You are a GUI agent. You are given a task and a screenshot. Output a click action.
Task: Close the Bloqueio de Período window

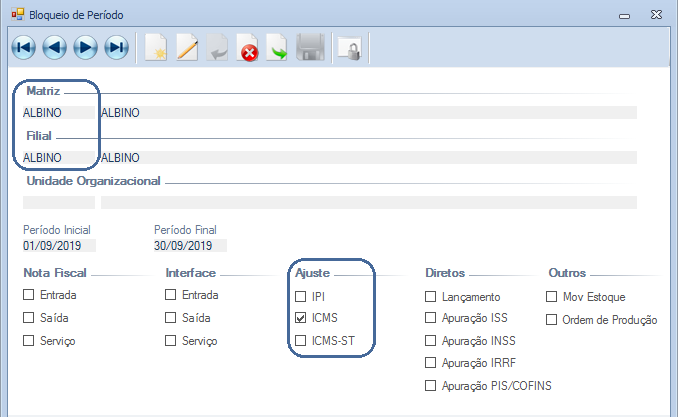coord(656,15)
